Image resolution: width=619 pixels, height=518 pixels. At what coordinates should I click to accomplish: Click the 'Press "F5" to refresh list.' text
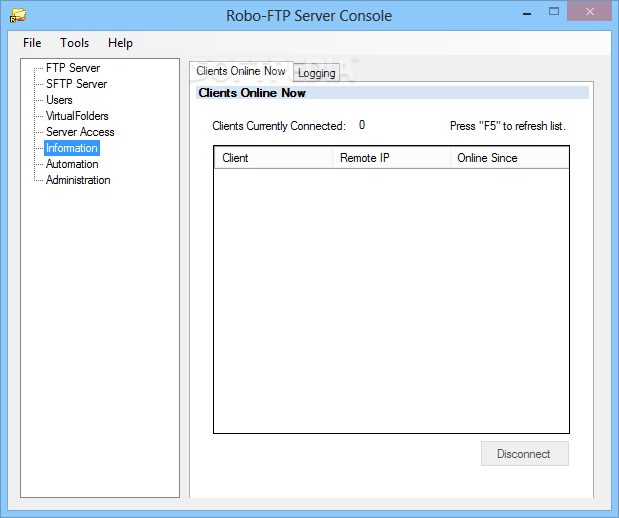tap(508, 126)
